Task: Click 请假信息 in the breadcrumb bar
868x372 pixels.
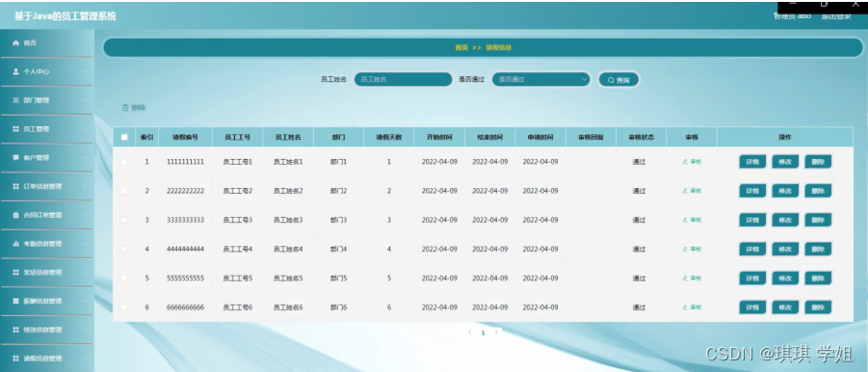Action: click(498, 47)
